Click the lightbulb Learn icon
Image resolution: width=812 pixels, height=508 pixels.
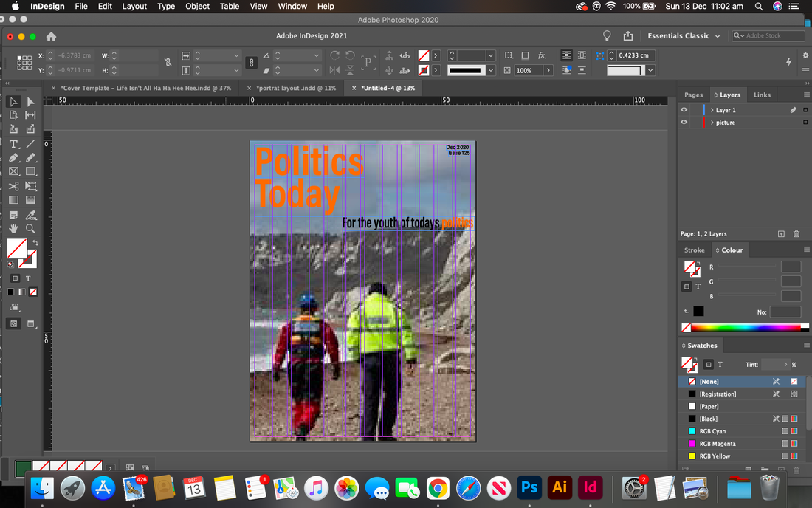tap(607, 35)
